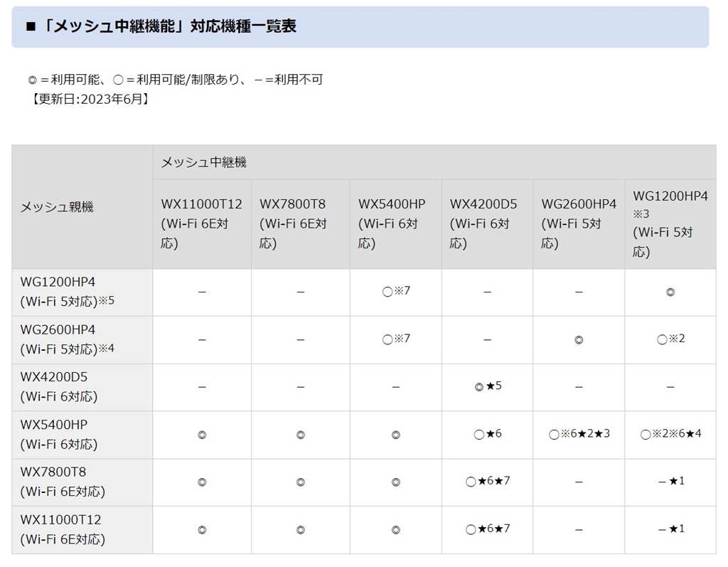Click – for parent WG1200HP4, relay WX11000T12
728x567 pixels.
click(202, 292)
